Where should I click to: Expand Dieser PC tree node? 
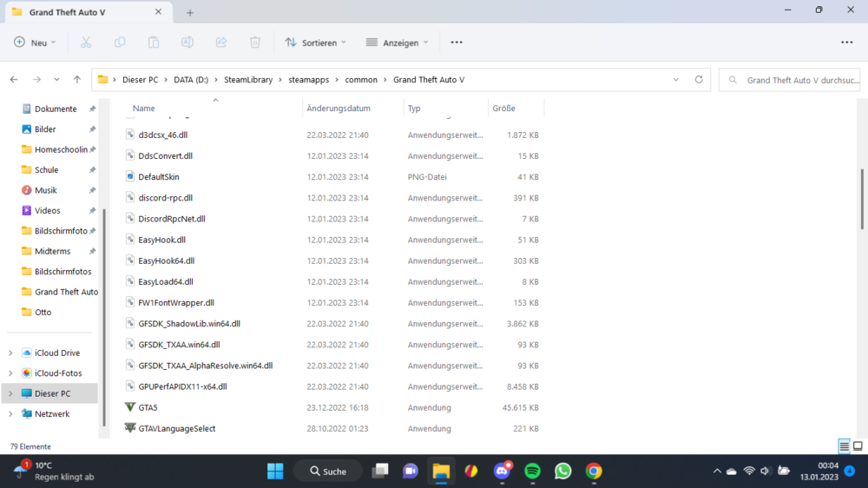pyautogui.click(x=10, y=394)
